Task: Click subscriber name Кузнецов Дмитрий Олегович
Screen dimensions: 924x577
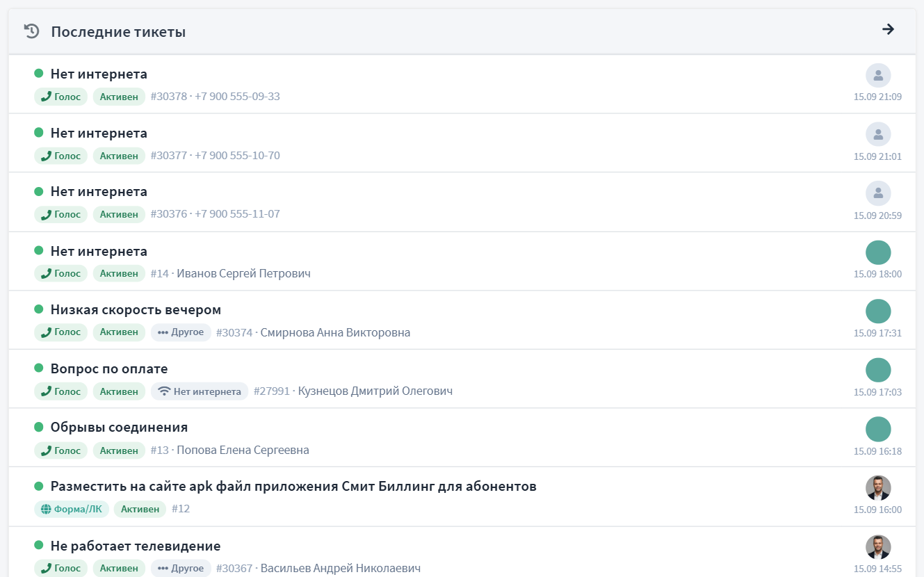Action: (375, 391)
